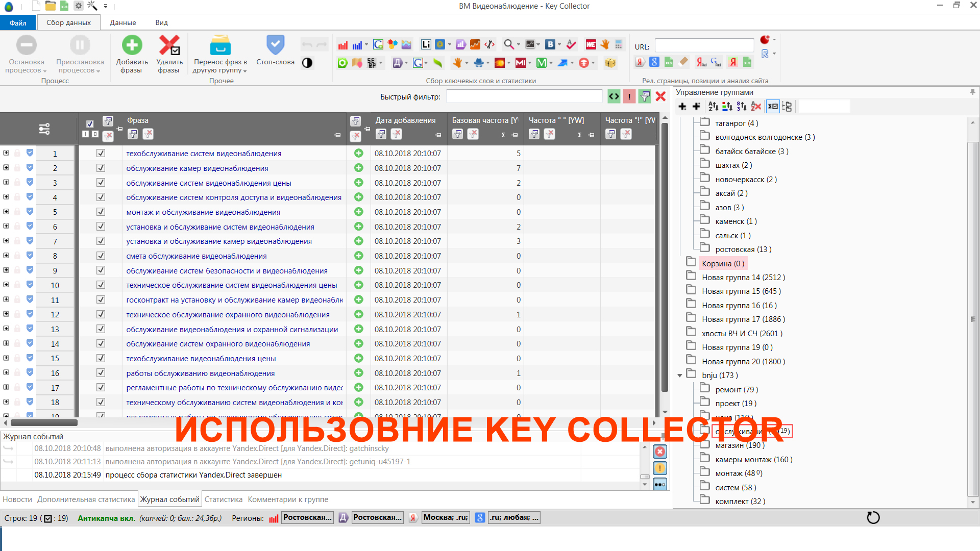Click the green quick filter code icon
The height and width of the screenshot is (551, 980).
[x=614, y=96]
